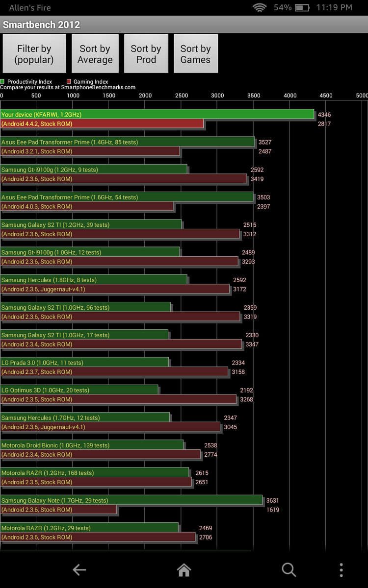
Task: Click the 11:19 PM clock
Action: point(334,7)
